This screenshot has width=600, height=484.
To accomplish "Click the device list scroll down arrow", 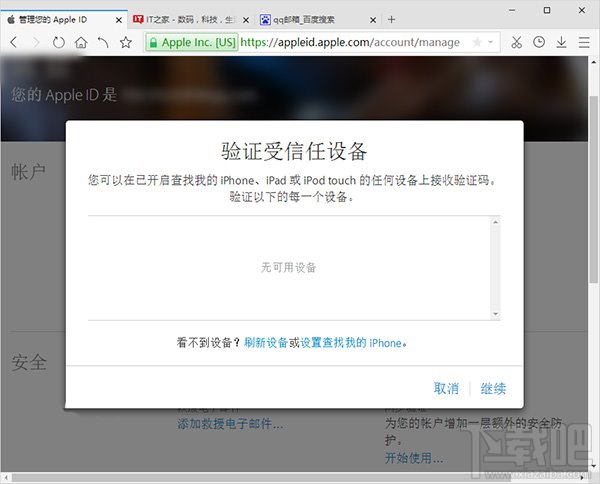I will point(496,314).
